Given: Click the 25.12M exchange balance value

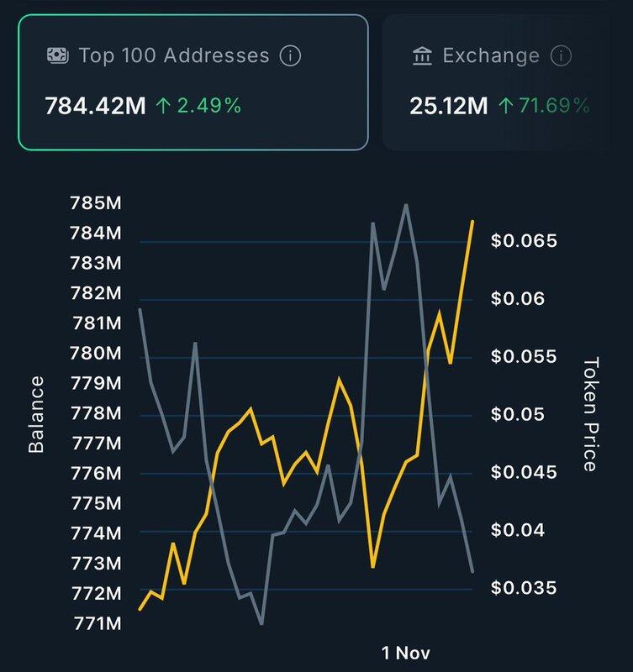Looking at the screenshot, I should tap(447, 106).
